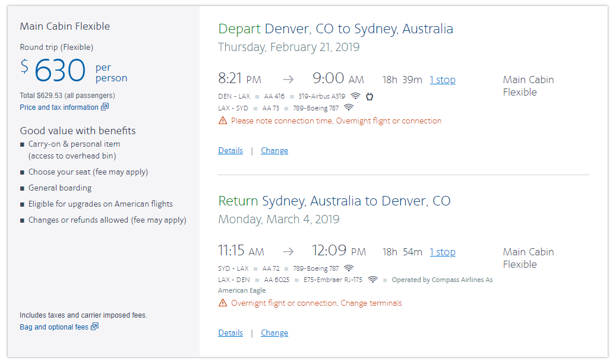This screenshot has width=613, height=364.
Task: View Details for Sydney to Denver return
Action: coord(230,333)
